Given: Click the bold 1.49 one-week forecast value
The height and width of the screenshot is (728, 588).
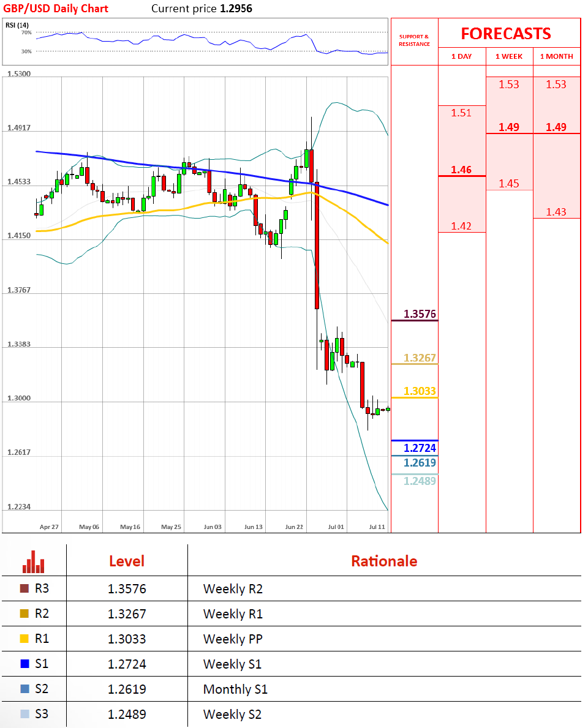Looking at the screenshot, I should point(509,127).
